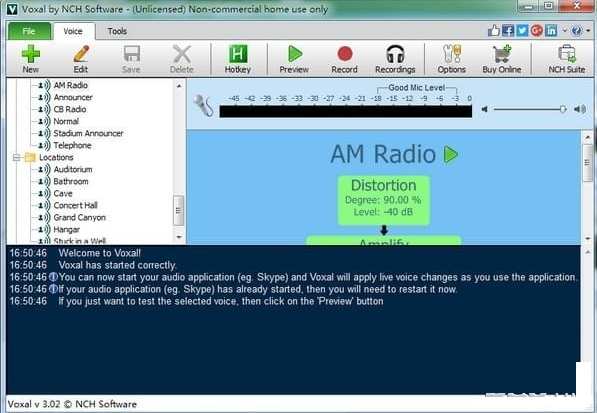Image resolution: width=597 pixels, height=413 pixels.
Task: Open the Options tools icon
Action: click(x=452, y=59)
